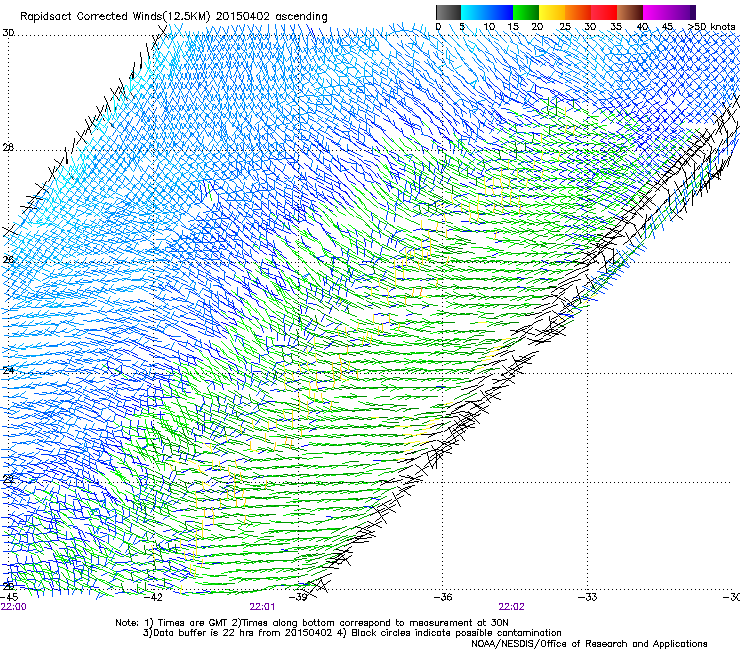Click the '25' label under the color scale
Viewport: 740px width, 650px height.
pos(565,27)
